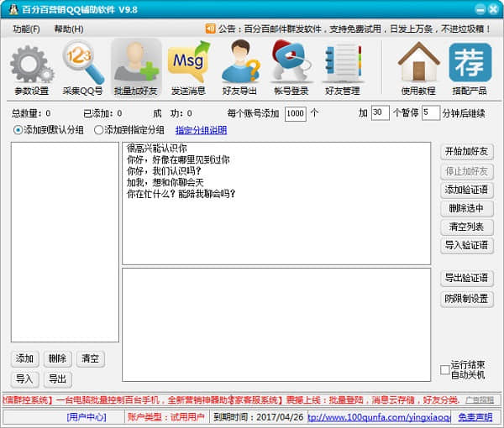Open 发送消息 Msg icon
504x428 pixels.
click(x=188, y=69)
